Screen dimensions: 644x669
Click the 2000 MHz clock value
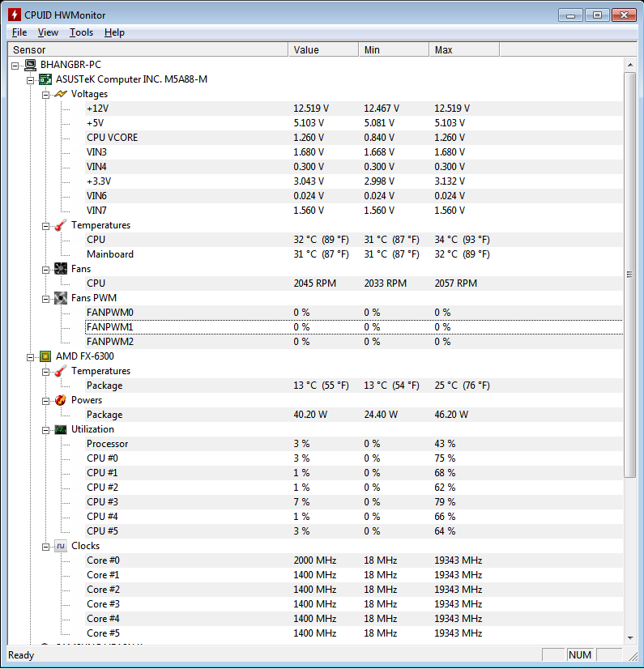[x=314, y=560]
